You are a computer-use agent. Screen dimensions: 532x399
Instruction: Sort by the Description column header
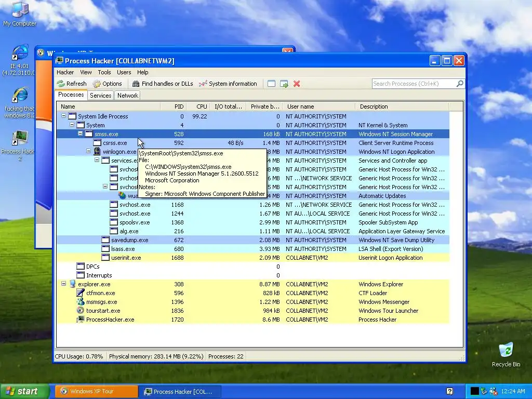coord(402,107)
